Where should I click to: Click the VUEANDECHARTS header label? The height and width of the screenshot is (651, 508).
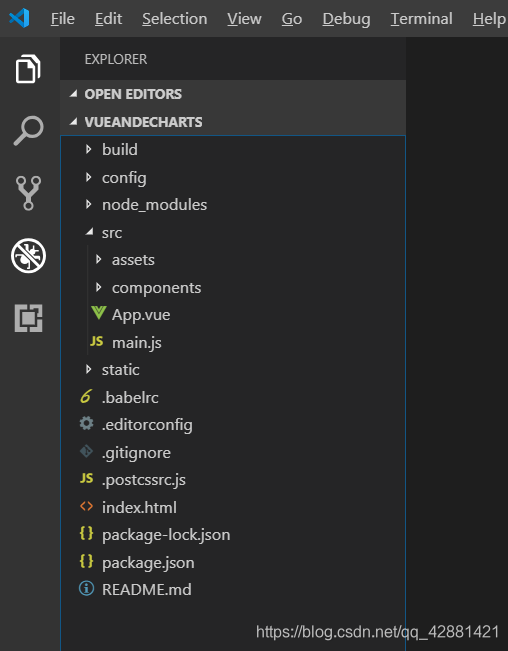tap(144, 122)
